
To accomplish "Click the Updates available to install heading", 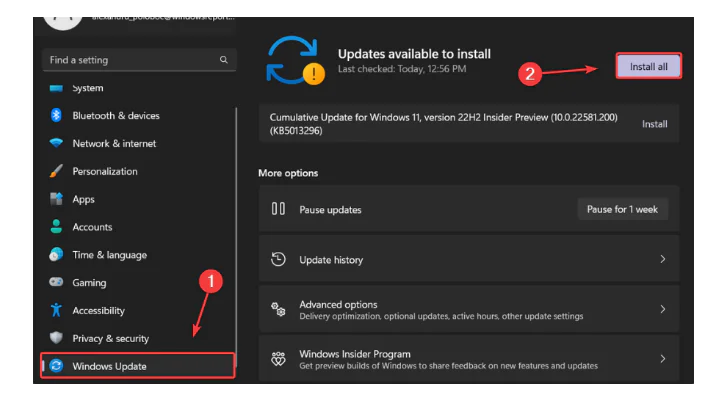I will tap(414, 54).
